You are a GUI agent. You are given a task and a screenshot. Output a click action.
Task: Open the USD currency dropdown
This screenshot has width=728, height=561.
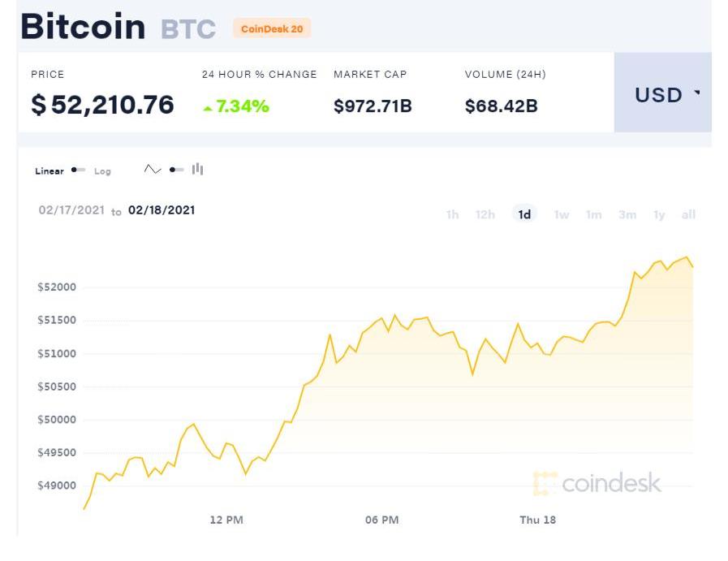click(662, 94)
